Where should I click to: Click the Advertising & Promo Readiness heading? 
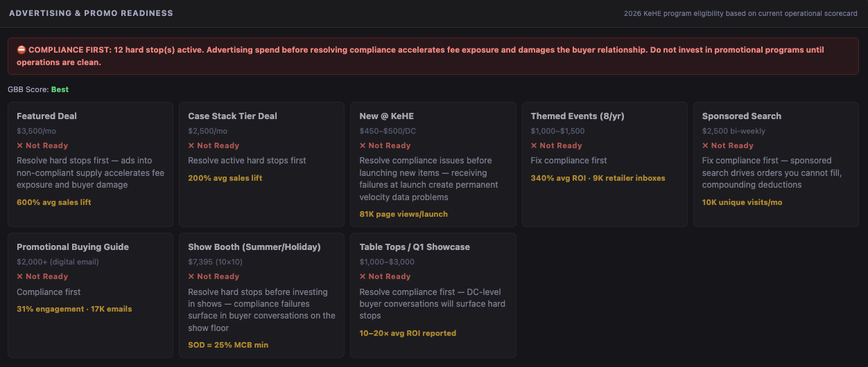91,13
